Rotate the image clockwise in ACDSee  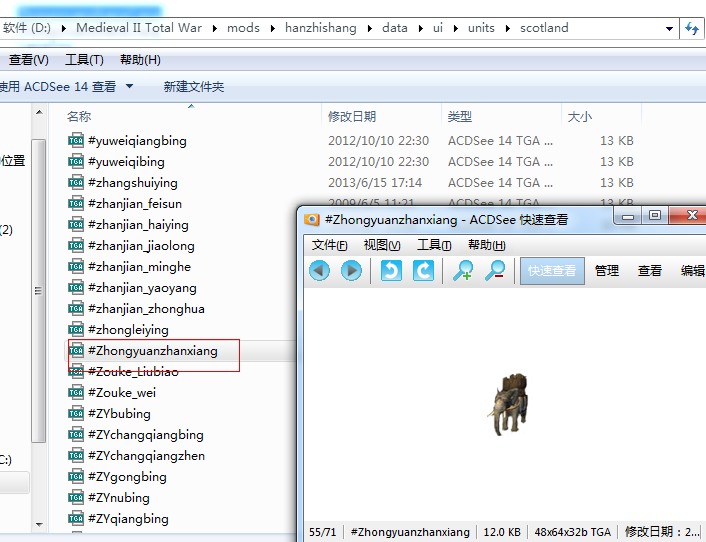[x=423, y=271]
